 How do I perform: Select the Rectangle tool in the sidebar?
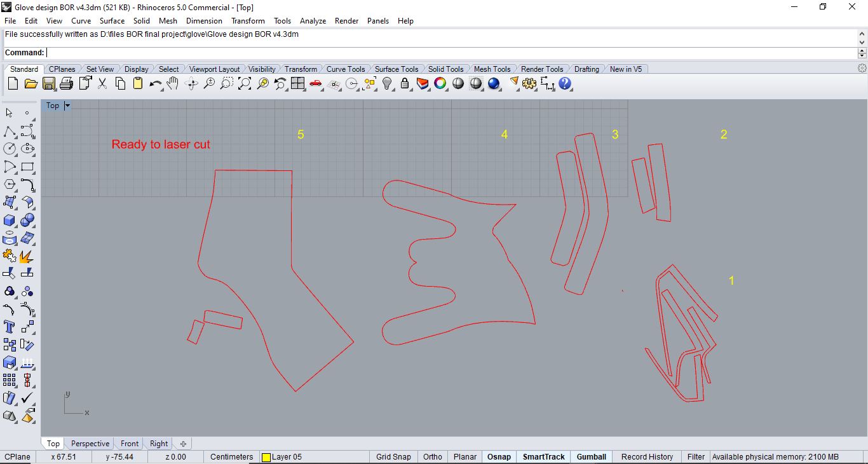(27, 167)
